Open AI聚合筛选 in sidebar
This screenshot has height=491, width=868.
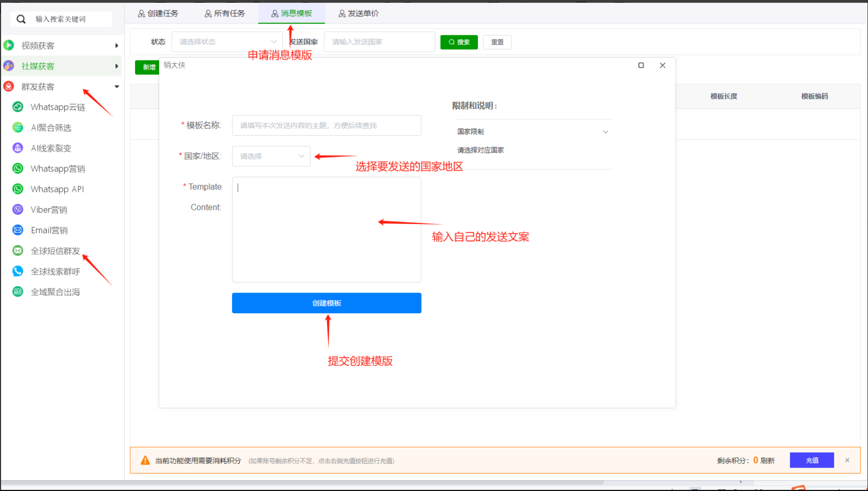tap(51, 128)
